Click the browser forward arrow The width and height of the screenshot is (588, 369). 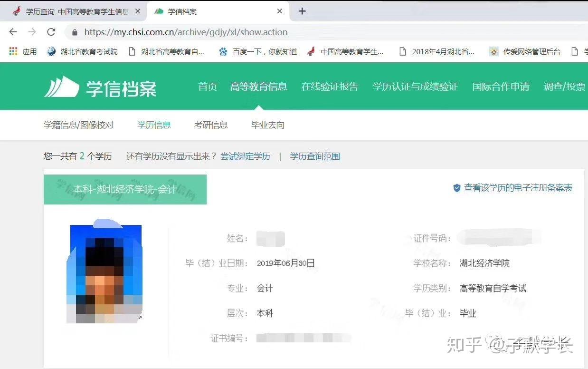[32, 32]
